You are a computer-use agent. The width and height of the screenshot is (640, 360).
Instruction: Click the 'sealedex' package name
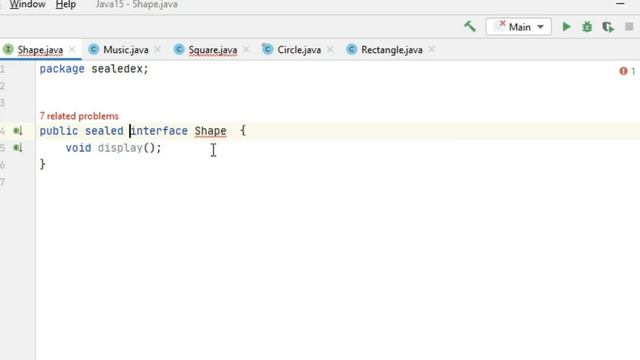coord(117,69)
